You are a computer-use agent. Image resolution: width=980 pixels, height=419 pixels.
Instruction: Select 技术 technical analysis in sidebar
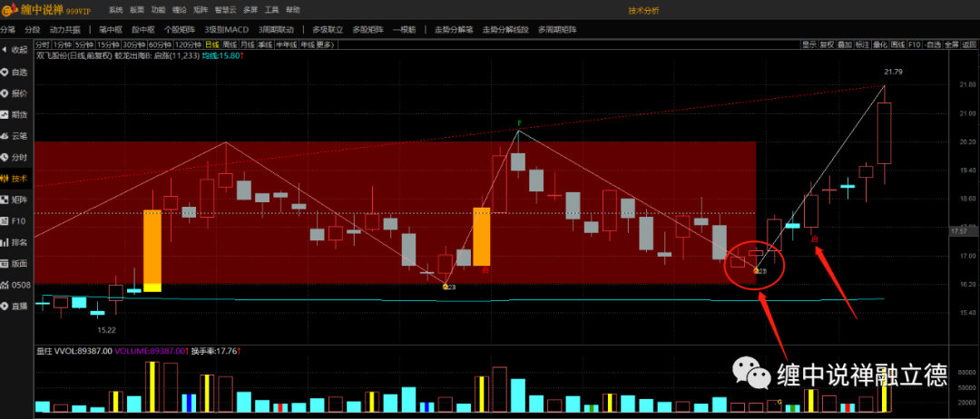pyautogui.click(x=15, y=179)
